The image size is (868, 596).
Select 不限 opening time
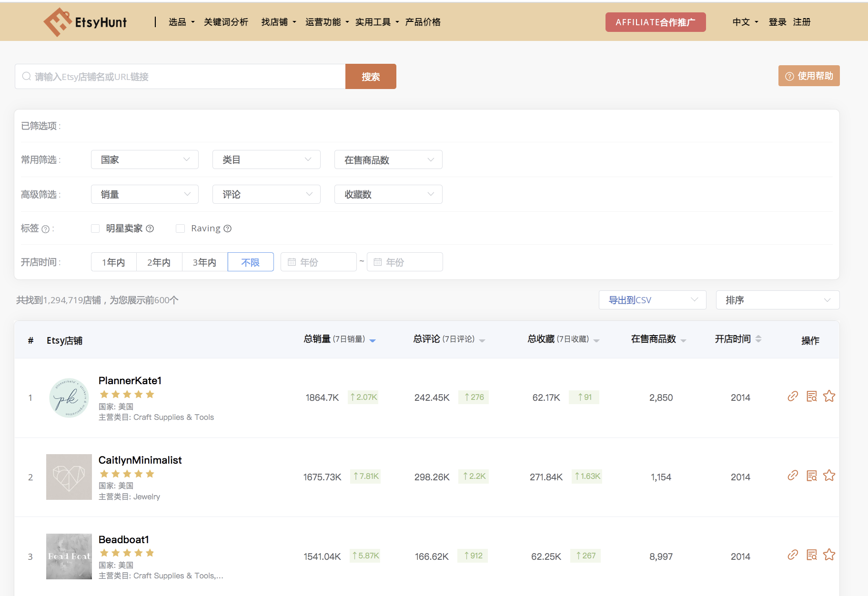251,262
